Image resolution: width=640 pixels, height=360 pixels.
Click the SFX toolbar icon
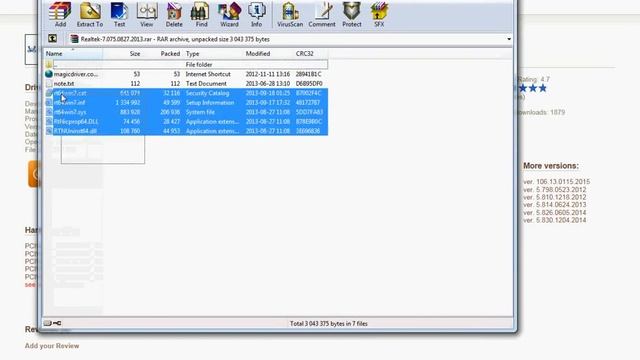(379, 14)
